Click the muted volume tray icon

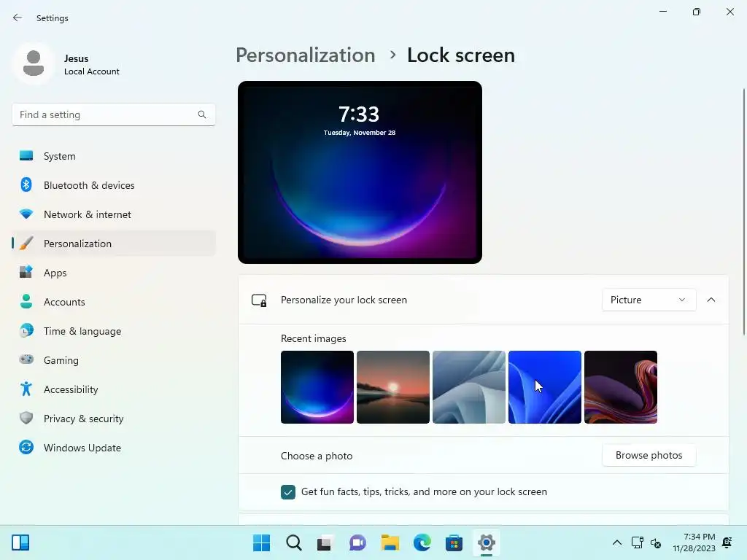(656, 542)
